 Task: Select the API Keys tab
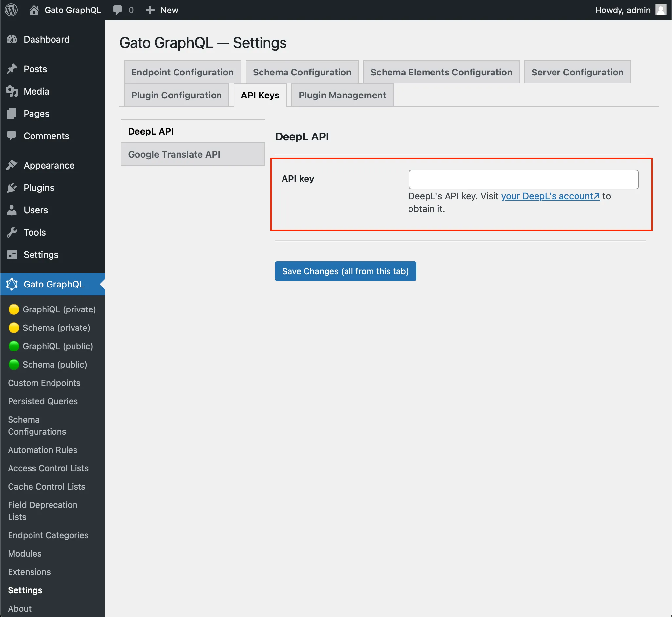tap(260, 95)
